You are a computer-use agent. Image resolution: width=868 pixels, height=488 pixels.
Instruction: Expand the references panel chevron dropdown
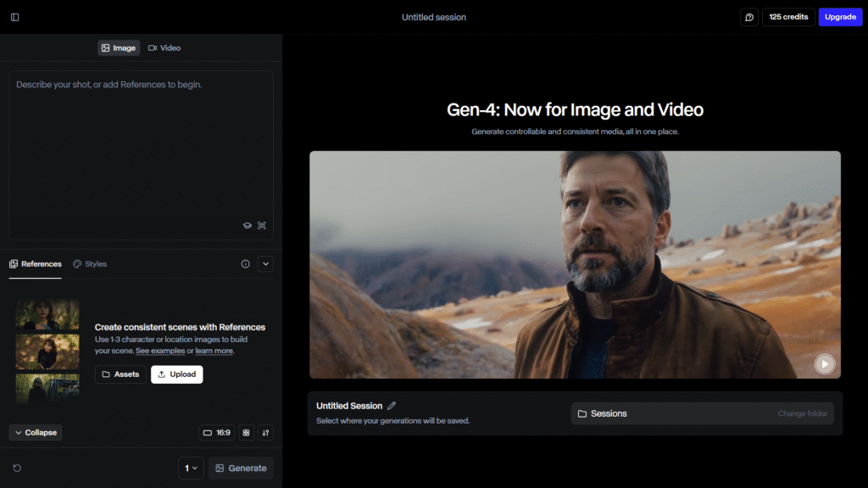(265, 264)
